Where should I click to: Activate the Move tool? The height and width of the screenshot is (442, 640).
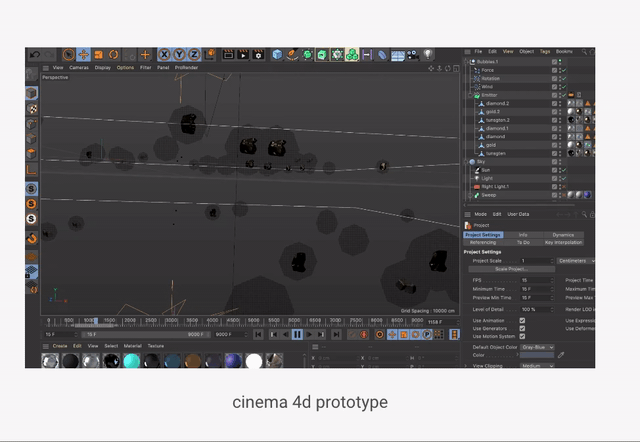83,54
